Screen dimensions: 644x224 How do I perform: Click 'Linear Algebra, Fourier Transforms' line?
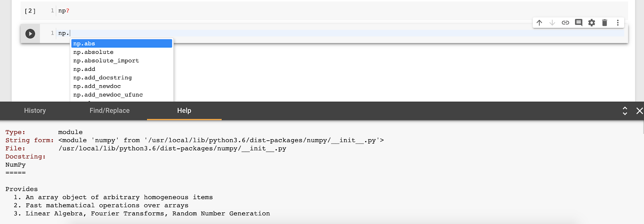coord(148,214)
